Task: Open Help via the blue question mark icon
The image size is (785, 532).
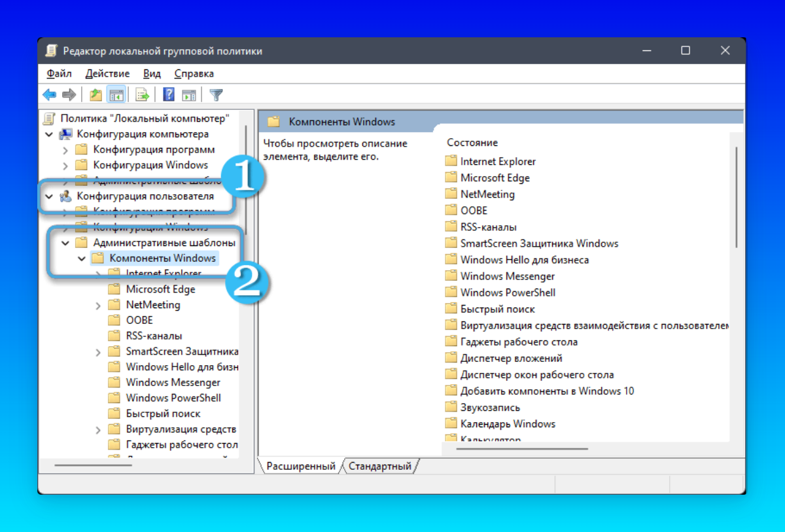Action: pos(168,95)
